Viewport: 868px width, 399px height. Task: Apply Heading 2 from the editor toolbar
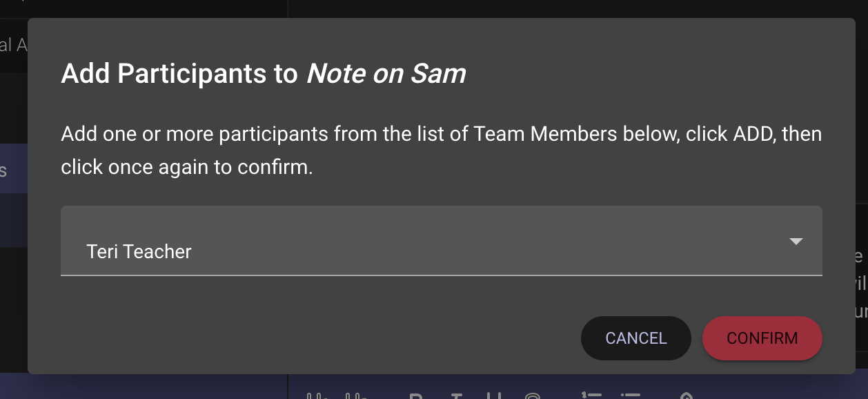pos(356,396)
